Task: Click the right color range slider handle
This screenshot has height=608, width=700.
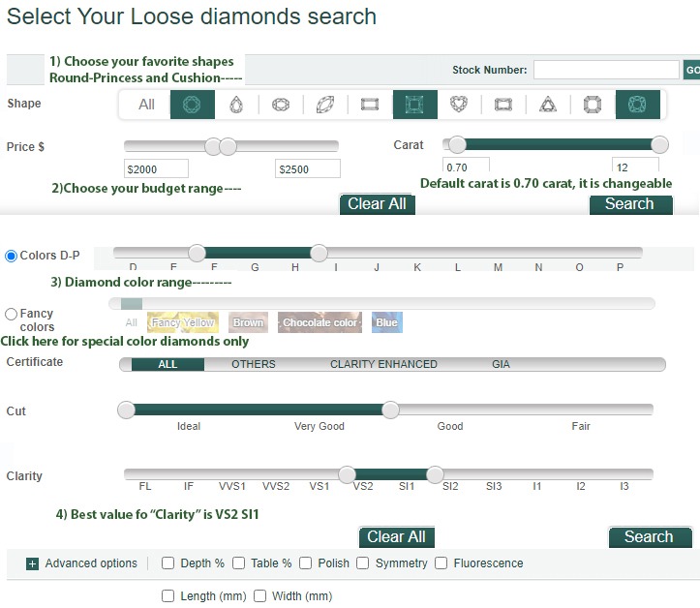Action: click(319, 253)
